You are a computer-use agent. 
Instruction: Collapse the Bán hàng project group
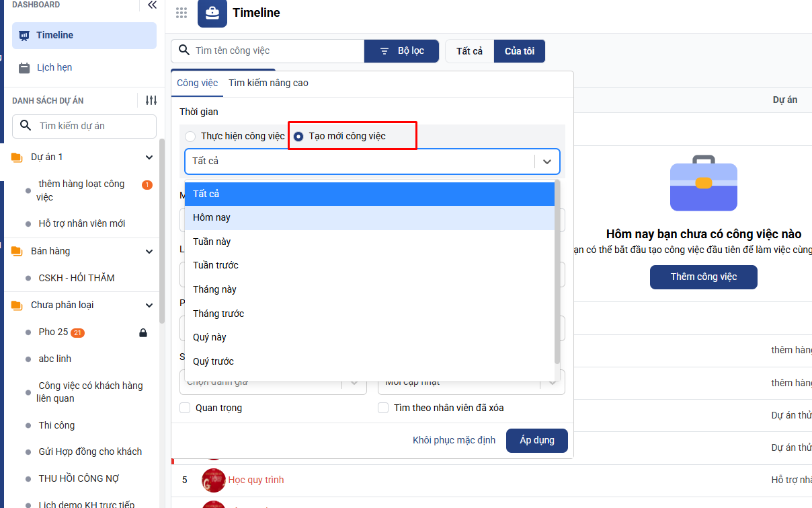[x=149, y=252]
